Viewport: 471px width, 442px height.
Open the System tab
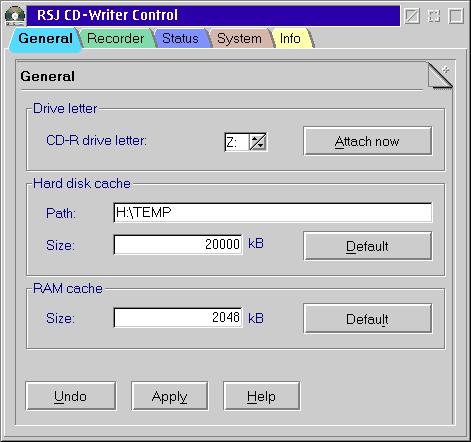(239, 39)
